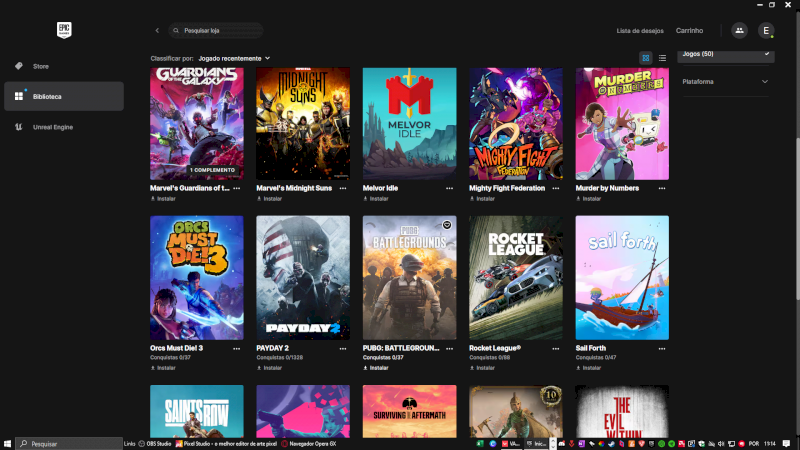Open Windows Start menu
The width and height of the screenshot is (800, 450).
[7, 444]
